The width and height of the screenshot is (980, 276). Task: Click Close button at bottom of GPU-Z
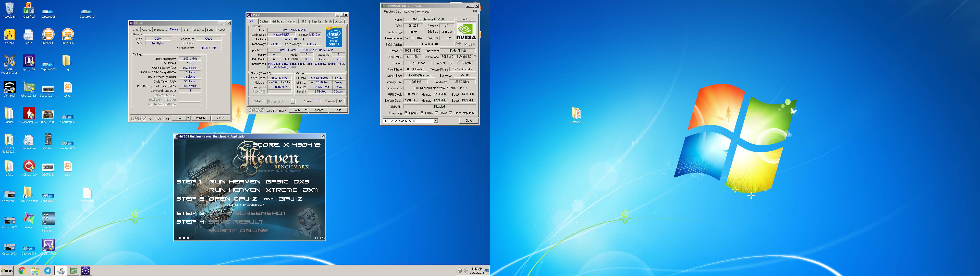[469, 120]
